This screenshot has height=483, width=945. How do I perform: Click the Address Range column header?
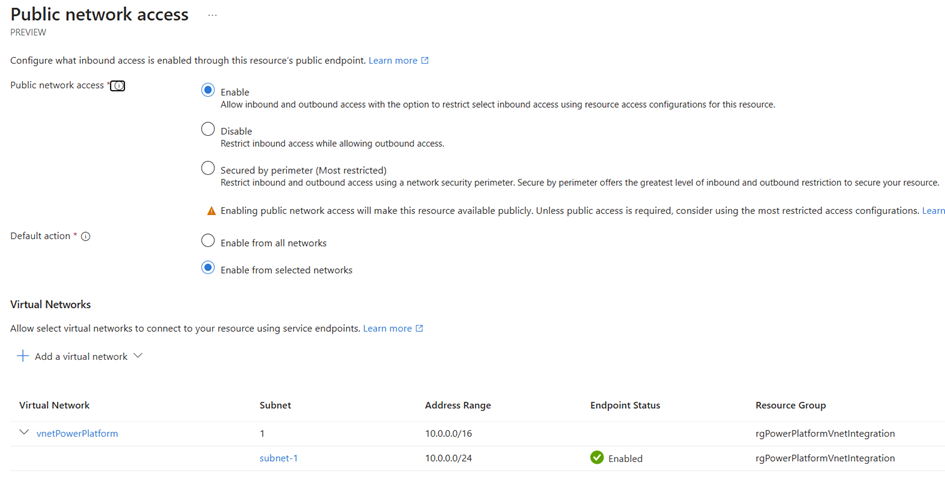[x=458, y=405]
